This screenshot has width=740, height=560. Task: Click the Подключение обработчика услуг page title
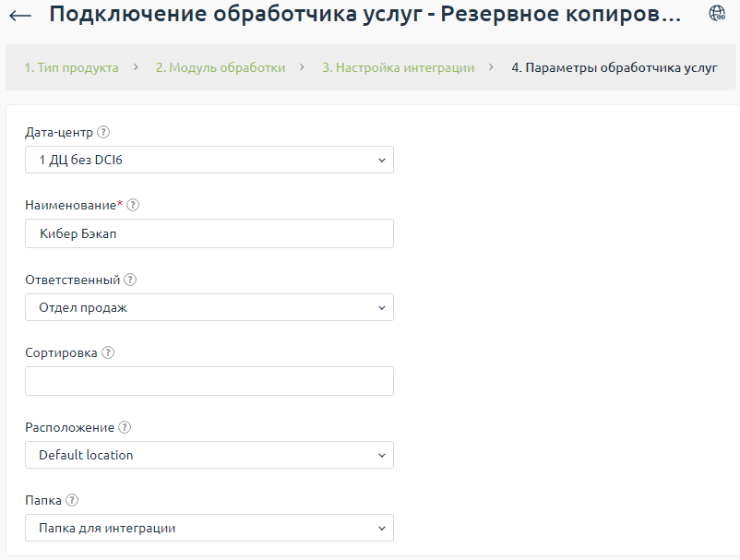364,15
